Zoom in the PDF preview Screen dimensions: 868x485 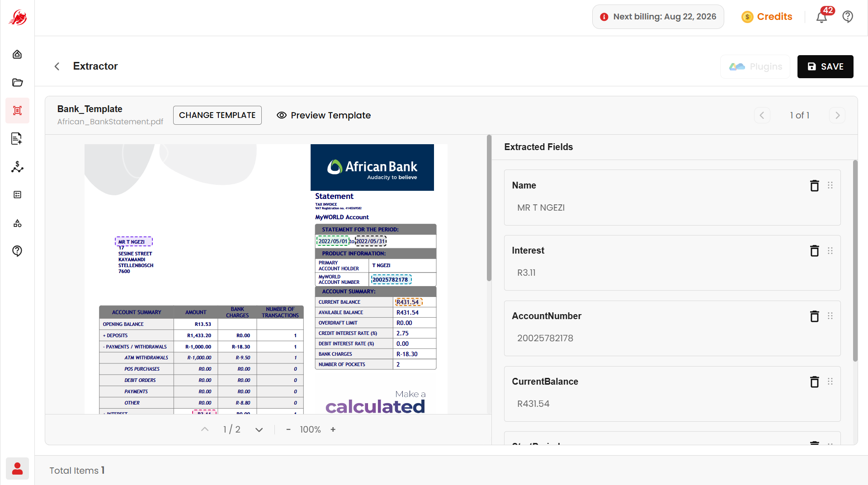pos(333,429)
